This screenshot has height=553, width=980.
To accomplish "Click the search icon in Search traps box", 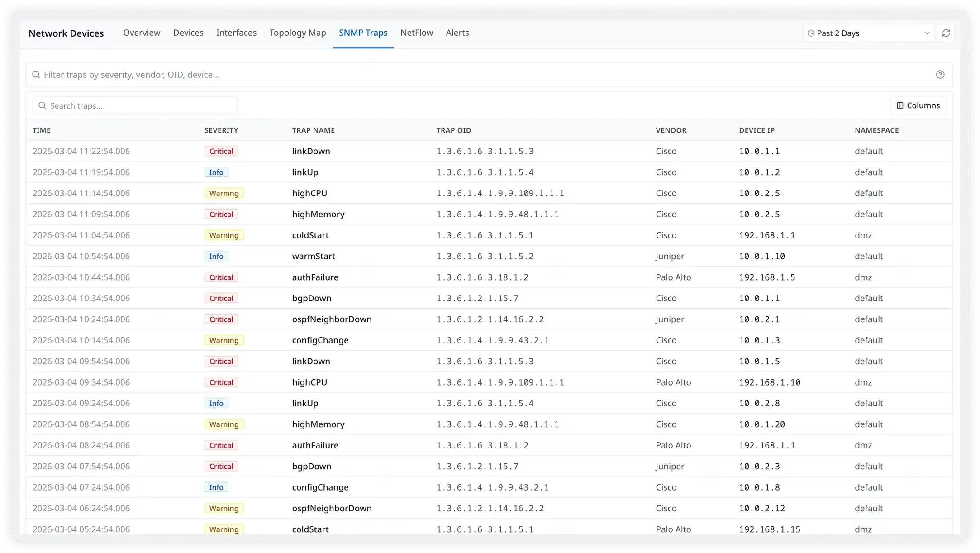I will 42,105.
